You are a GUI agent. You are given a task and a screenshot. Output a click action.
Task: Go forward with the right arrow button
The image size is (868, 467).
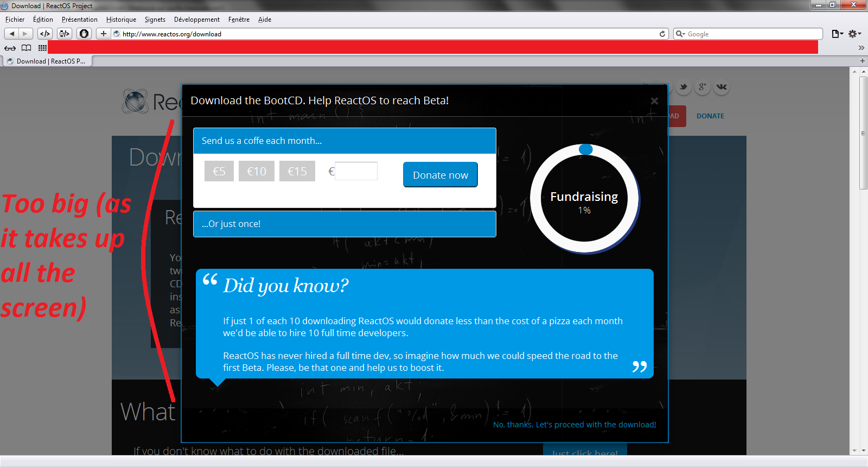(x=25, y=34)
